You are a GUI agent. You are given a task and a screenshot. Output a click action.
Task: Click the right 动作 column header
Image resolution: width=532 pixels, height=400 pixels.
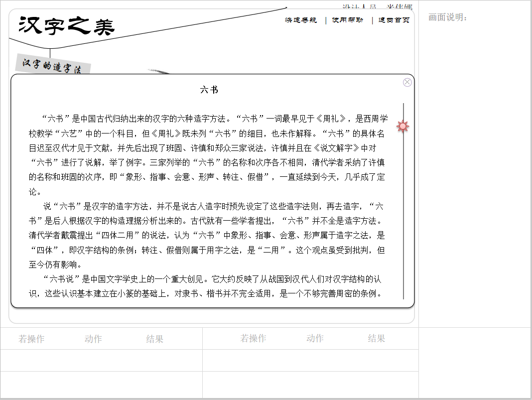315,338
